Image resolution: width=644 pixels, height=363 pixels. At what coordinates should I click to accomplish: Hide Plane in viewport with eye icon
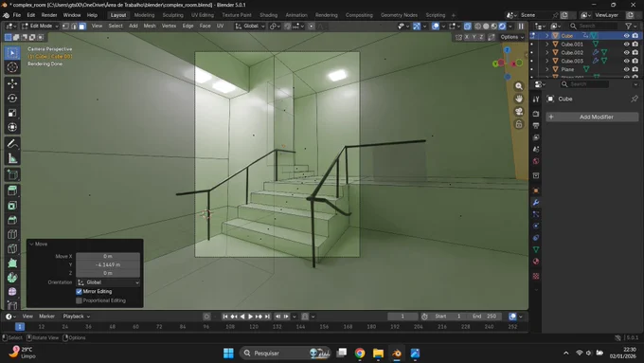pyautogui.click(x=626, y=69)
